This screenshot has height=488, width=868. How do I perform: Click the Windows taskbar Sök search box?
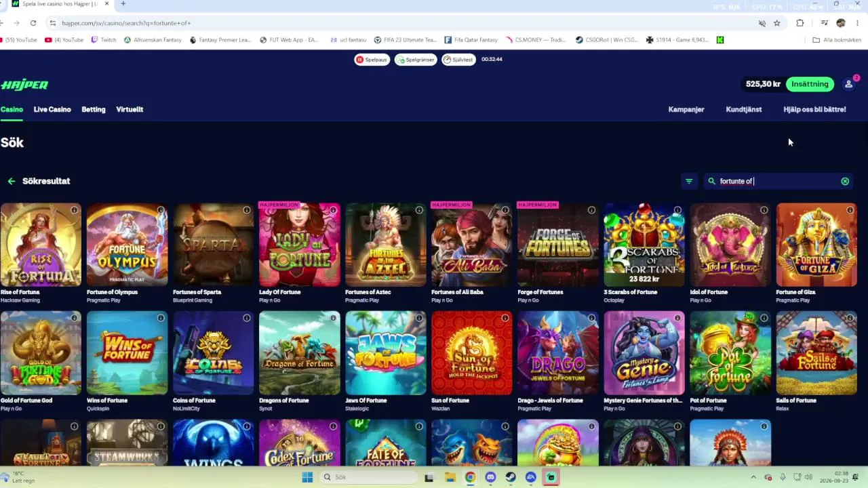pos(368,477)
